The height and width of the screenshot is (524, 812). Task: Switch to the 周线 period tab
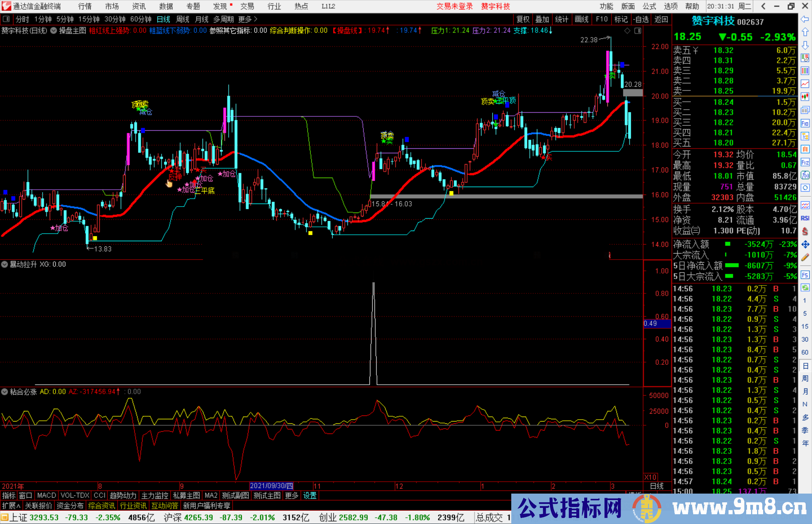pyautogui.click(x=183, y=19)
